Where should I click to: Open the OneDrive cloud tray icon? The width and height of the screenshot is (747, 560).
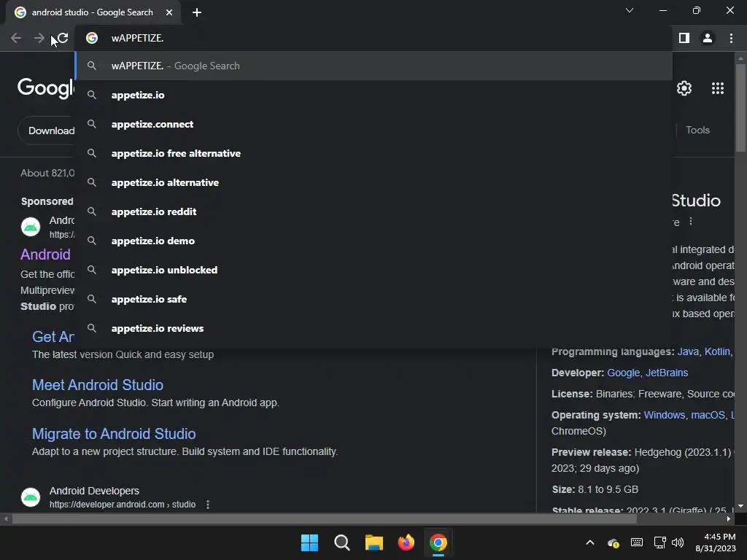(x=613, y=542)
